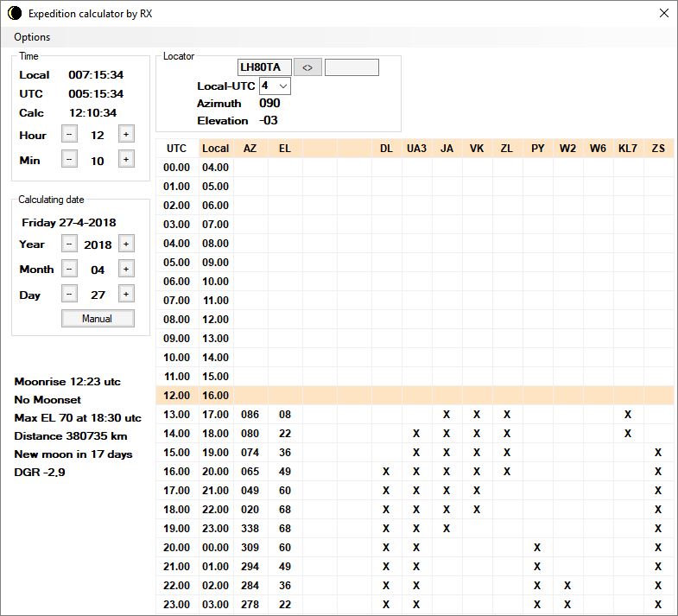Click the 23.00 UTC row cell

(177, 605)
